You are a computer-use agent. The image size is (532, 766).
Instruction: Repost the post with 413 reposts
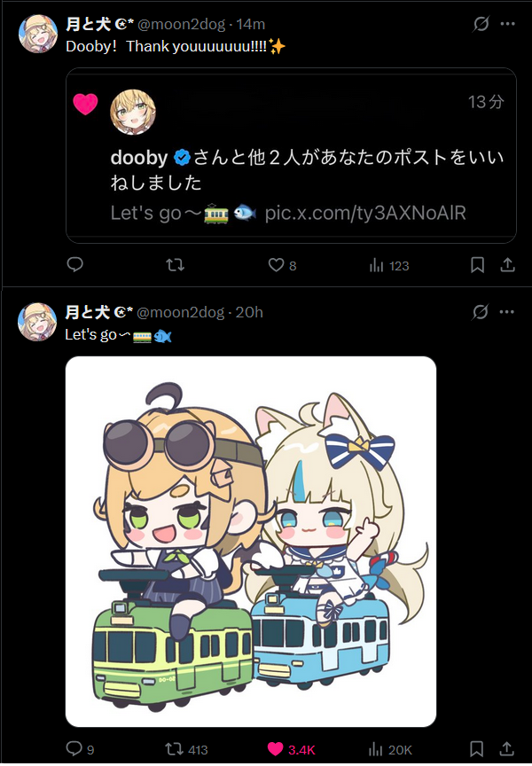coord(186,749)
